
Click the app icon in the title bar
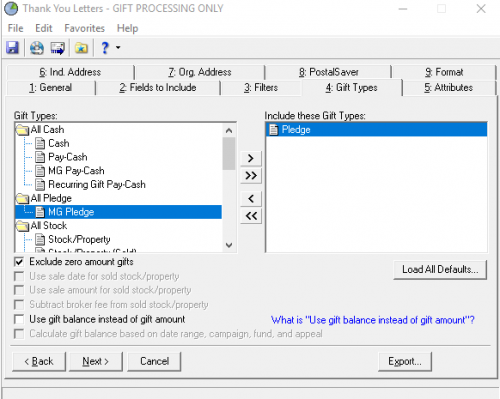click(11, 9)
